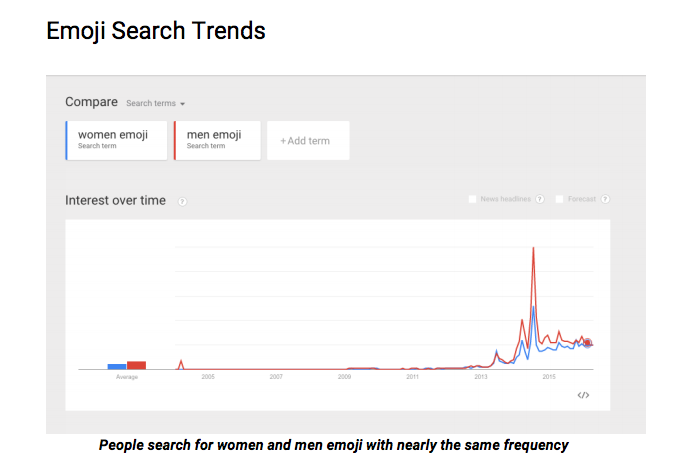Click the plus Add term box

tap(308, 141)
